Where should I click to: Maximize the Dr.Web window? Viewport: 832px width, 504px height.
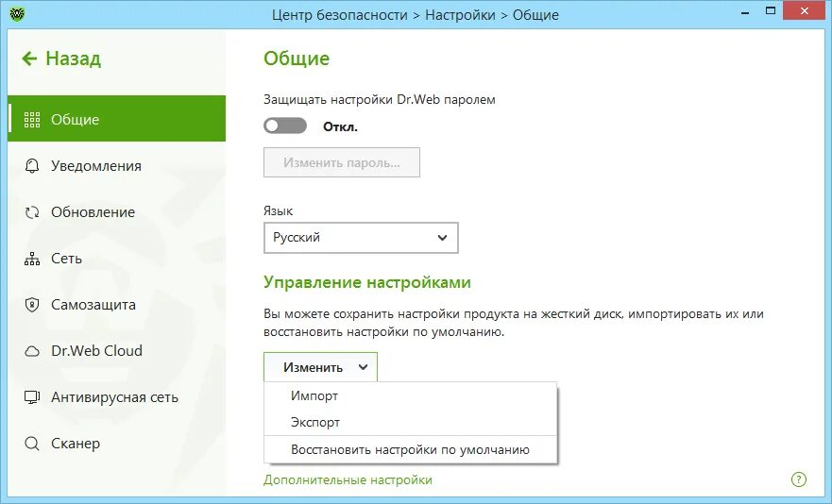tap(771, 10)
